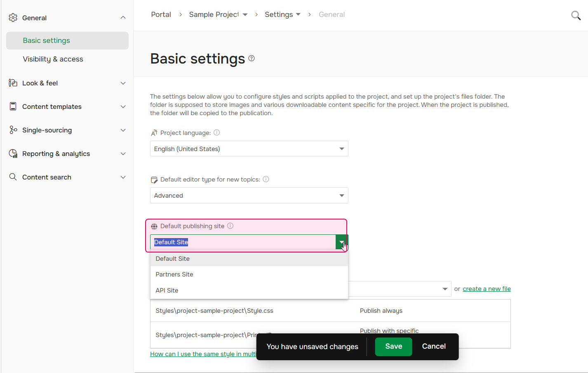The height and width of the screenshot is (373, 588).
Task: Click You have unsaved changes message
Action: (312, 347)
